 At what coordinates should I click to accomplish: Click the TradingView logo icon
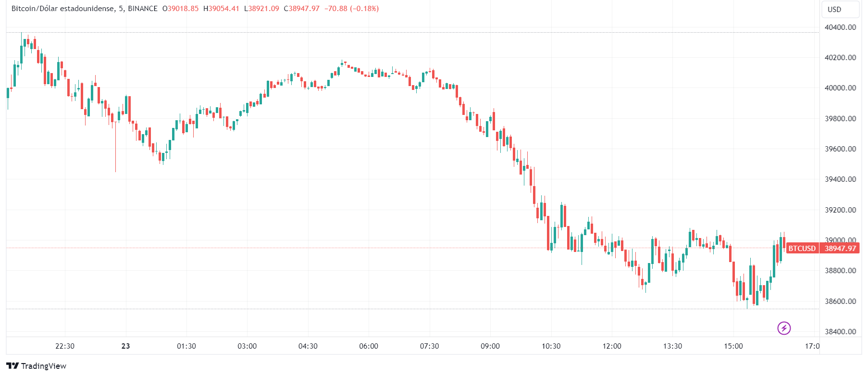tap(12, 366)
